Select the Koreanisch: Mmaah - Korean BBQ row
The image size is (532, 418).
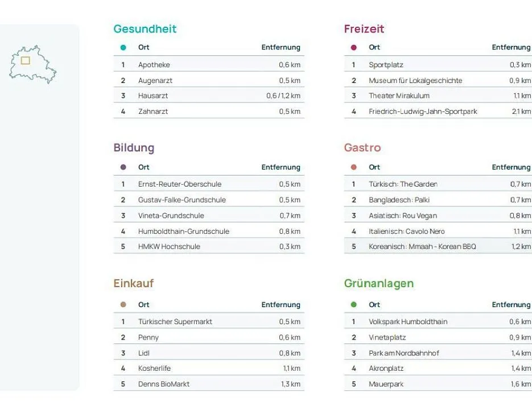[422, 246]
